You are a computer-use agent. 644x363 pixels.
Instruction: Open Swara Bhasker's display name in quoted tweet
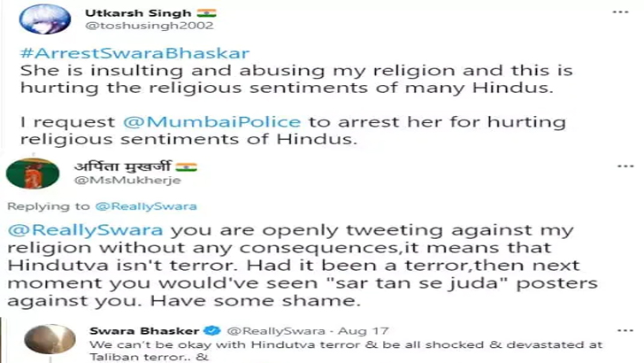pos(144,330)
